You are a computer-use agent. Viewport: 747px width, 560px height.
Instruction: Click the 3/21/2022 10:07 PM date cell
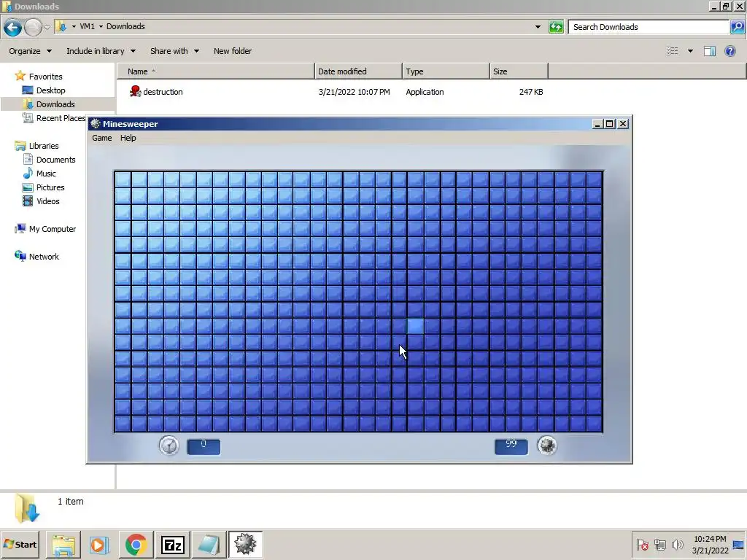point(354,92)
